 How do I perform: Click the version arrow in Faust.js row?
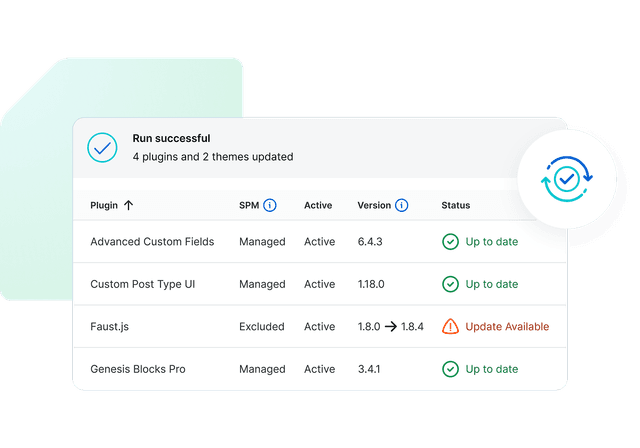click(x=391, y=326)
